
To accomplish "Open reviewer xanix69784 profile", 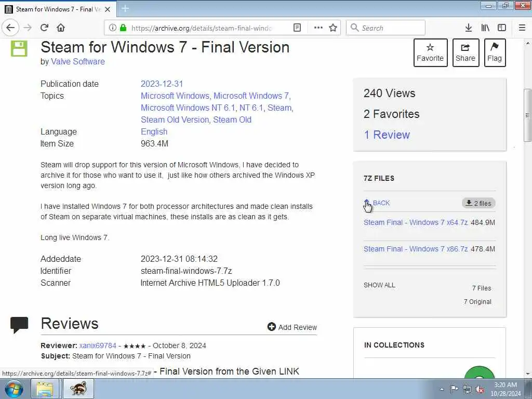I will (98, 345).
